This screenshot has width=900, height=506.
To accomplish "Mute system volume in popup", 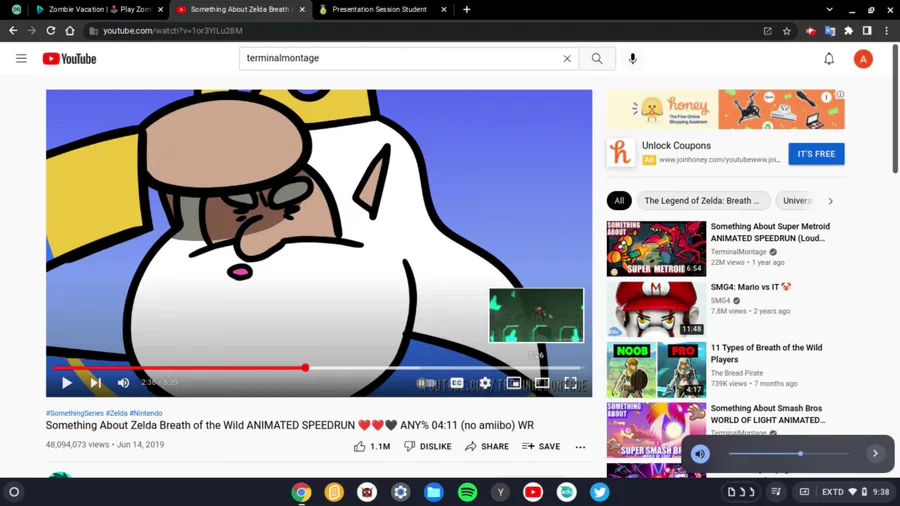I will point(700,454).
